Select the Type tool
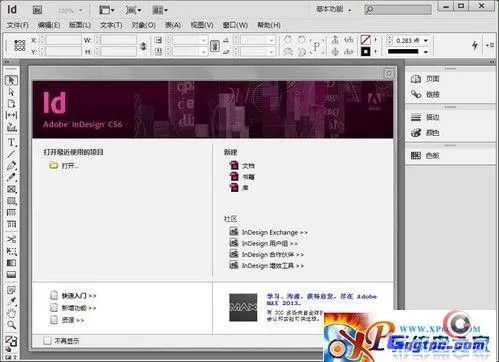 (11, 142)
